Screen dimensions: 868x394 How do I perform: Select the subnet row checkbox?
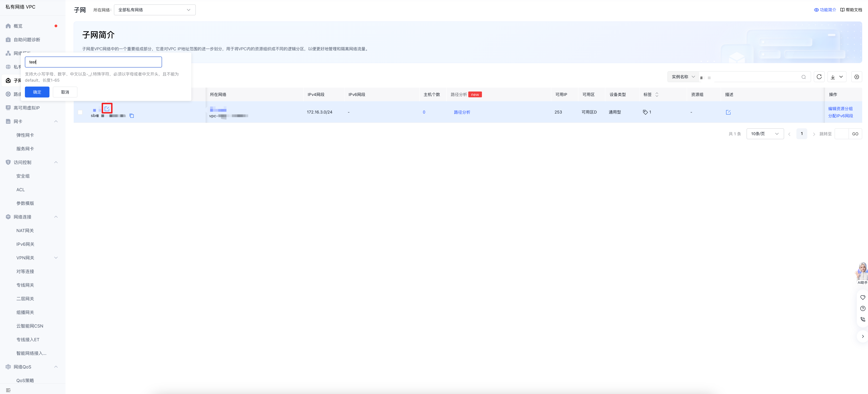[x=80, y=112]
